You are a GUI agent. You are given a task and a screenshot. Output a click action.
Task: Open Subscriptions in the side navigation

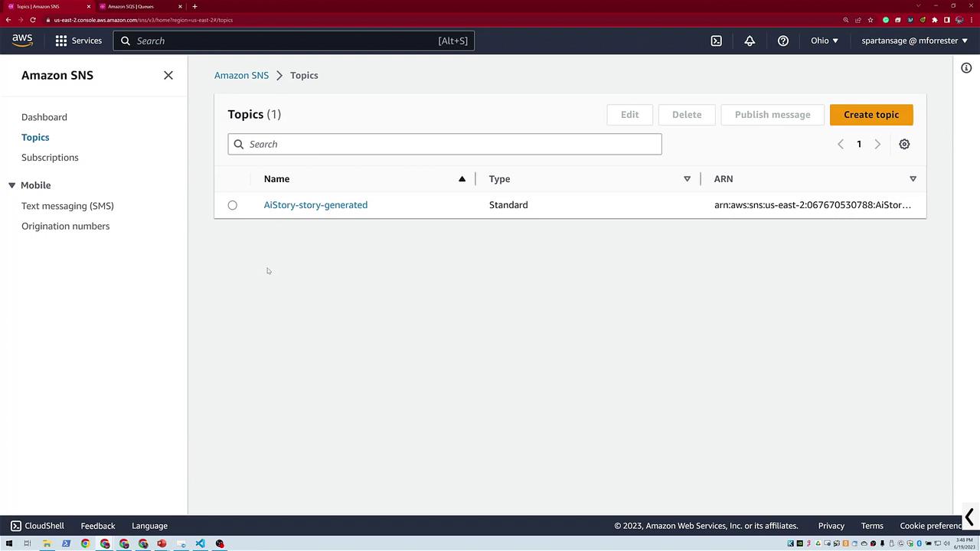(50, 158)
